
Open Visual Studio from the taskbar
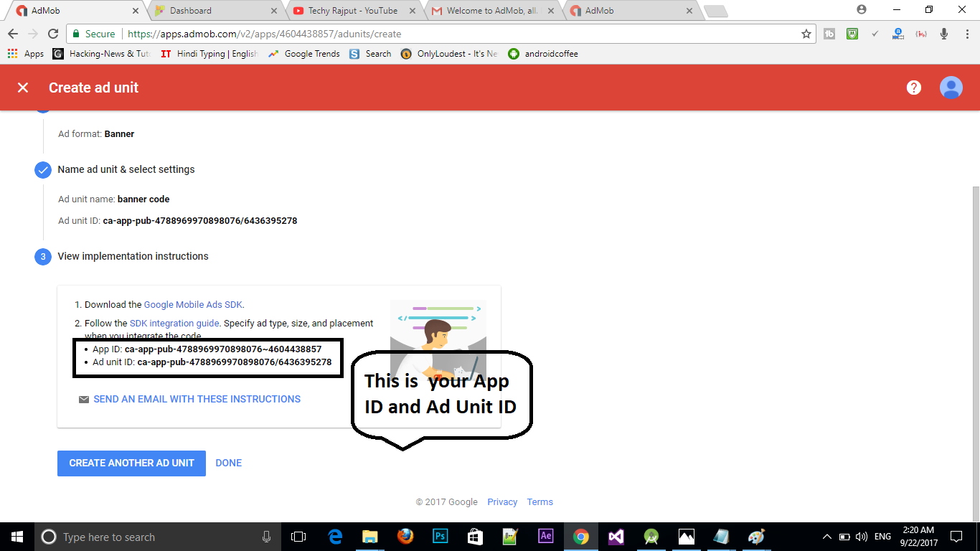point(616,537)
